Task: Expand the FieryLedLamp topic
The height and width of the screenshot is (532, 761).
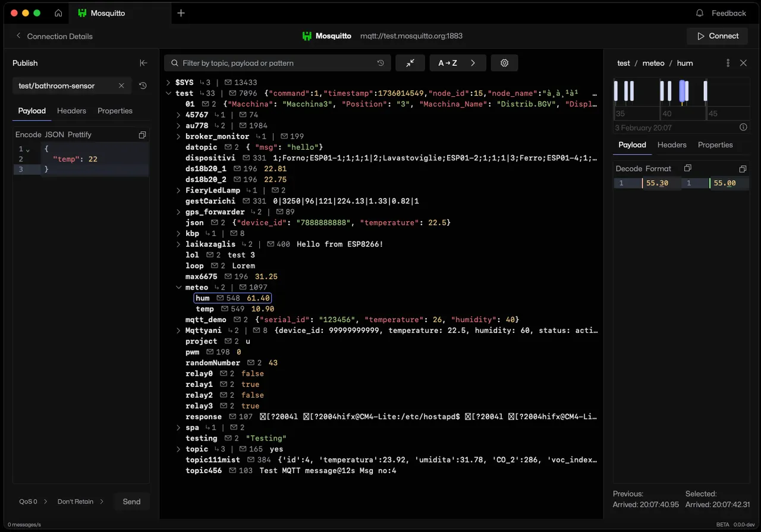Action: (x=178, y=190)
